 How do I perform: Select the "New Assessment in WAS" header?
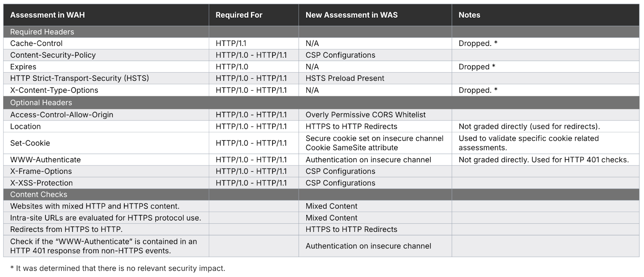pos(351,15)
